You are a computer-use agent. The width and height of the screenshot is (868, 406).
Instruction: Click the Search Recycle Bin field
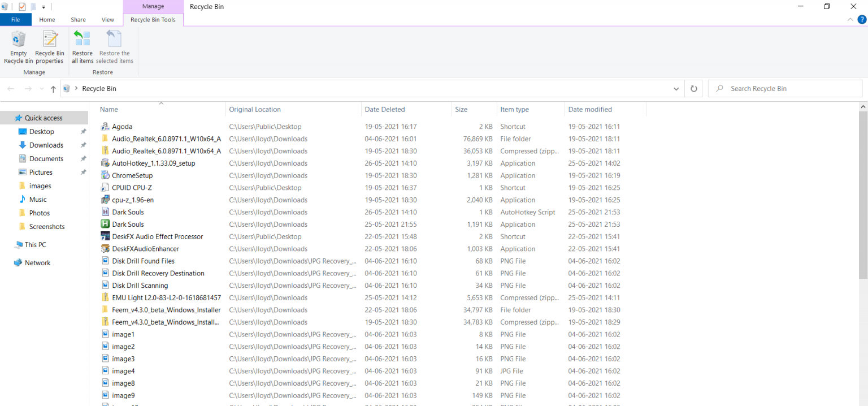[x=785, y=89]
